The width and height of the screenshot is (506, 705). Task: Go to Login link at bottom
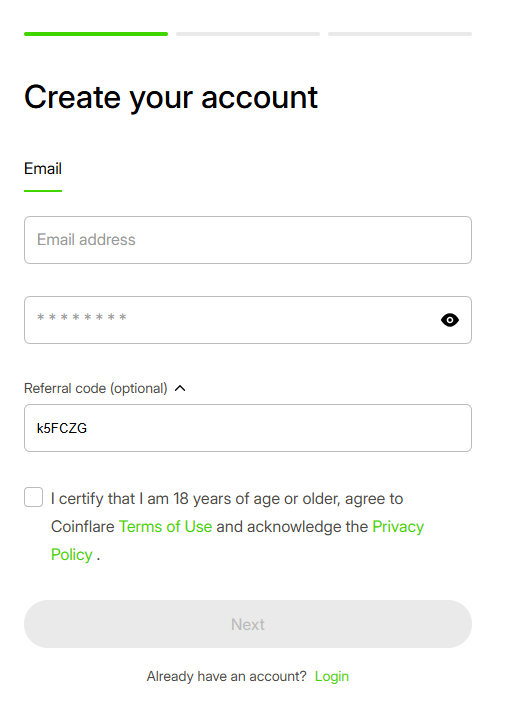332,676
